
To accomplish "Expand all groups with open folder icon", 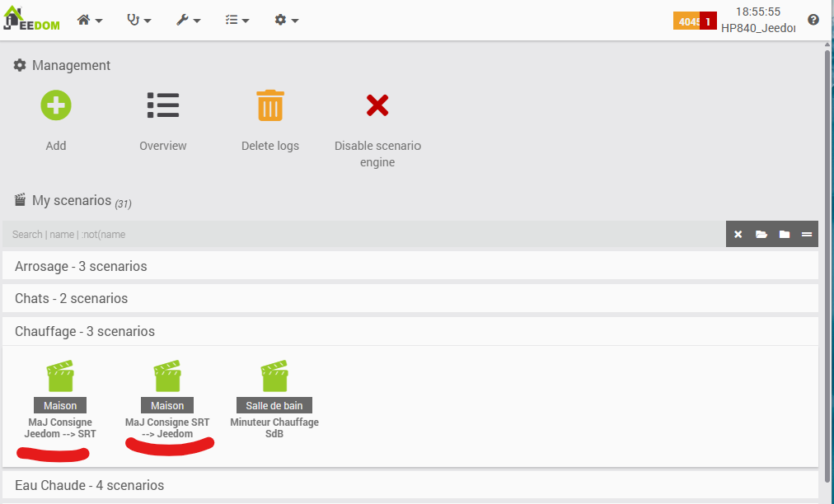I will tap(761, 235).
